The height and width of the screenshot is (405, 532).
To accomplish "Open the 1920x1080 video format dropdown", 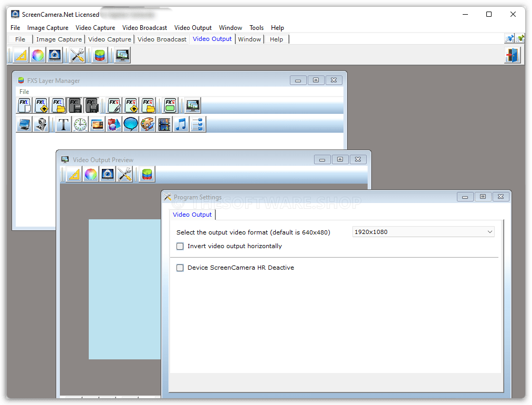I will coord(423,232).
